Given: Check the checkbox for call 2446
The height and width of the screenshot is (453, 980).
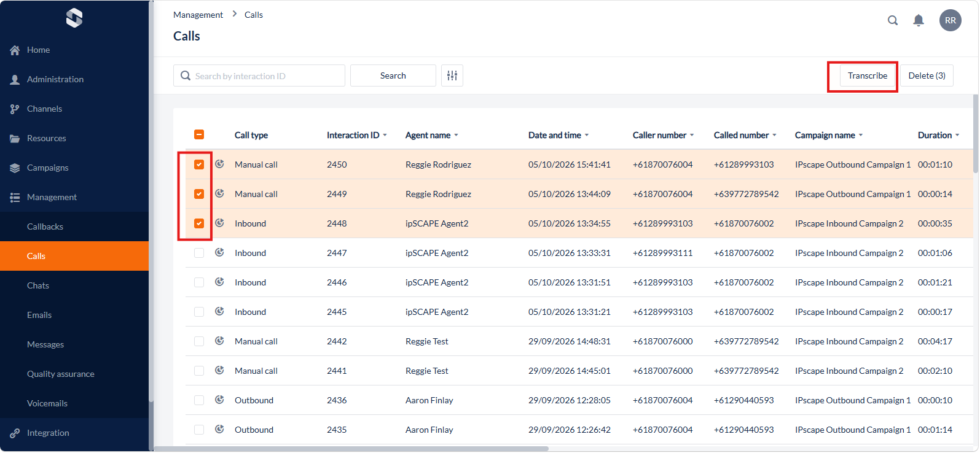Looking at the screenshot, I should (199, 282).
